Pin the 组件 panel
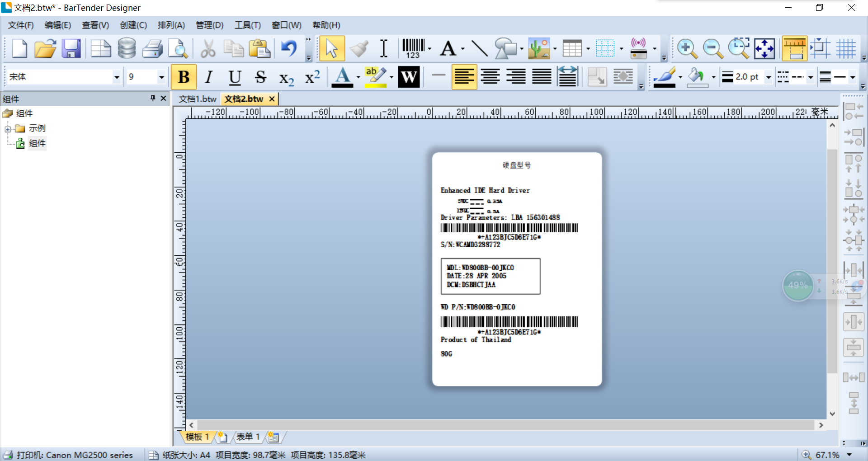 point(153,98)
